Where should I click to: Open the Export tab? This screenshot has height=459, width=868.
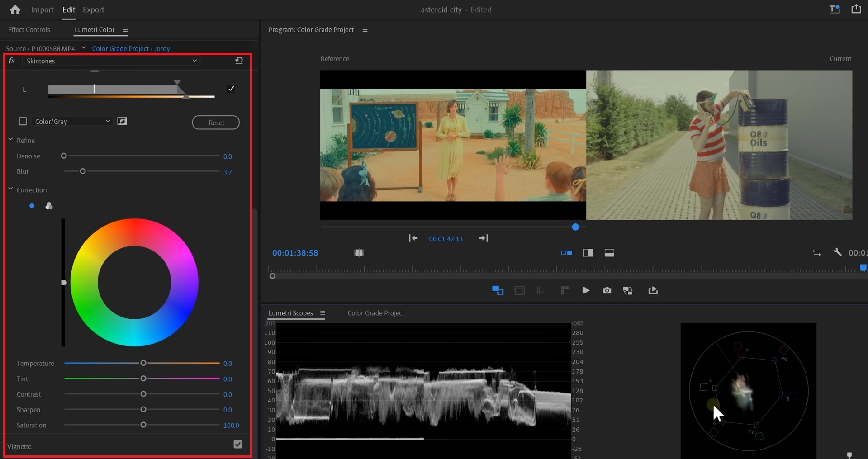point(93,9)
